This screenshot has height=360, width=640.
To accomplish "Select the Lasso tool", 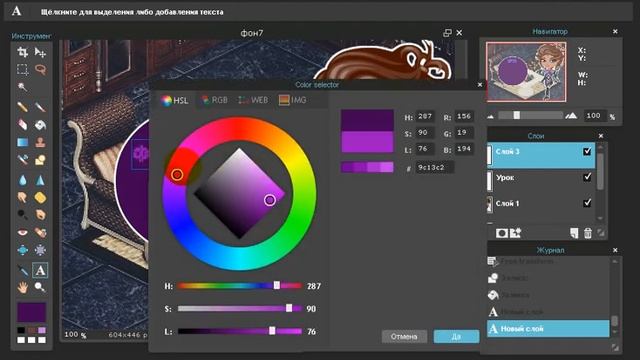I will tap(40, 69).
